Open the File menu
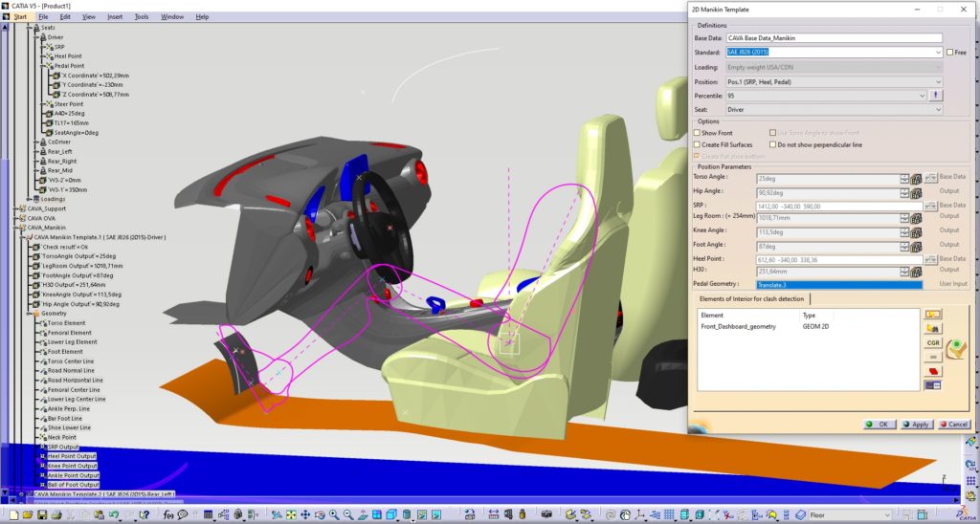 [43, 17]
